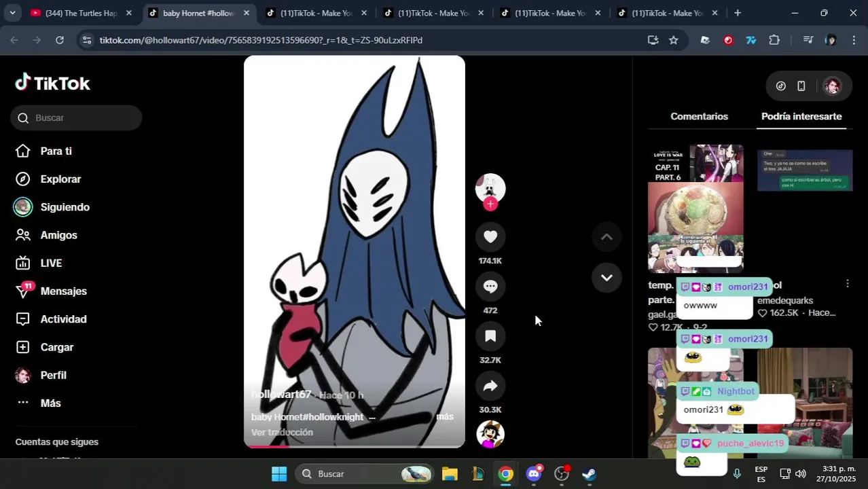Click the TikTok logo
Viewport: 868px width, 489px height.
pos(53,83)
